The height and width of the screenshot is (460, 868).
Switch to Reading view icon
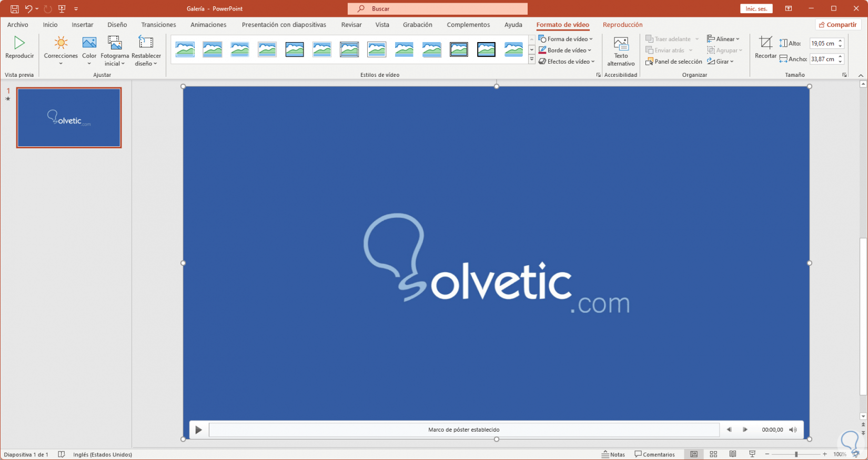[733, 454]
